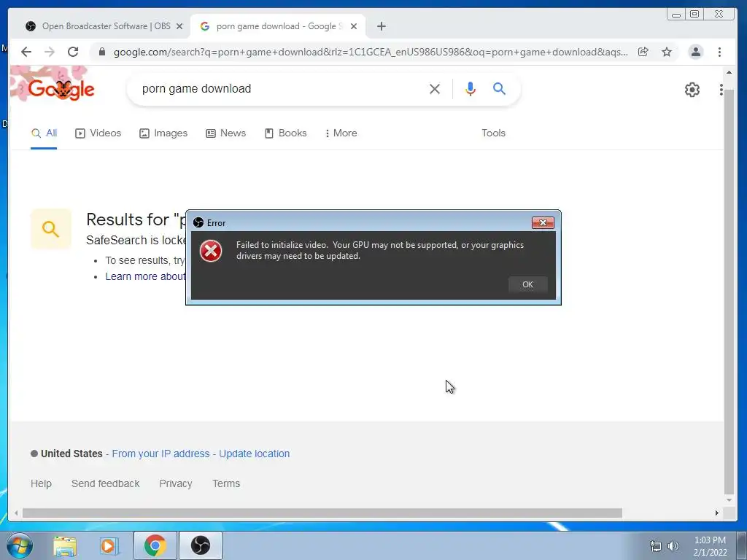Click From your IP address link
This screenshot has width=747, height=560.
pos(160,454)
